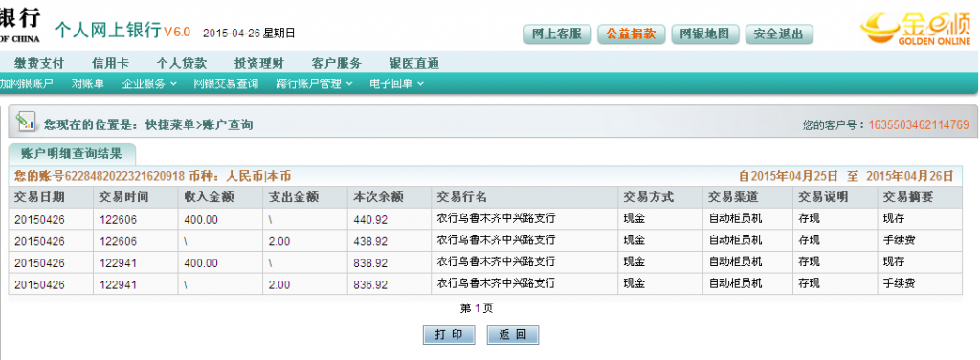Open the 银医直通 menu
This screenshot has height=360, width=980.
(x=413, y=64)
